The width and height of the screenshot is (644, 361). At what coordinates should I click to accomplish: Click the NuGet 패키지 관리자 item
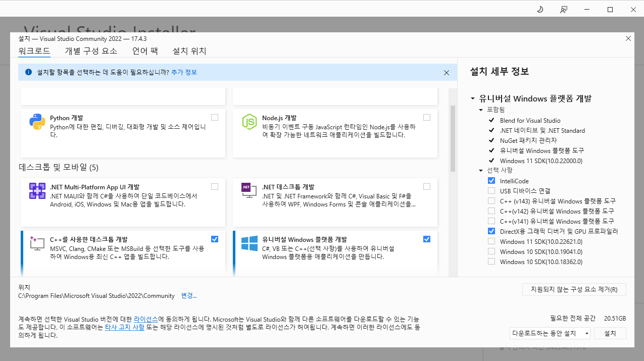528,140
